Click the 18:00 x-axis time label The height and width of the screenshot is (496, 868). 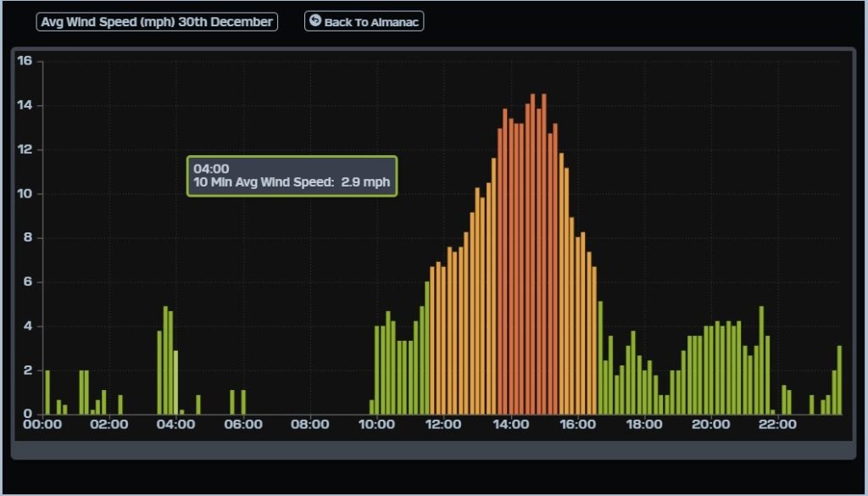coord(643,424)
